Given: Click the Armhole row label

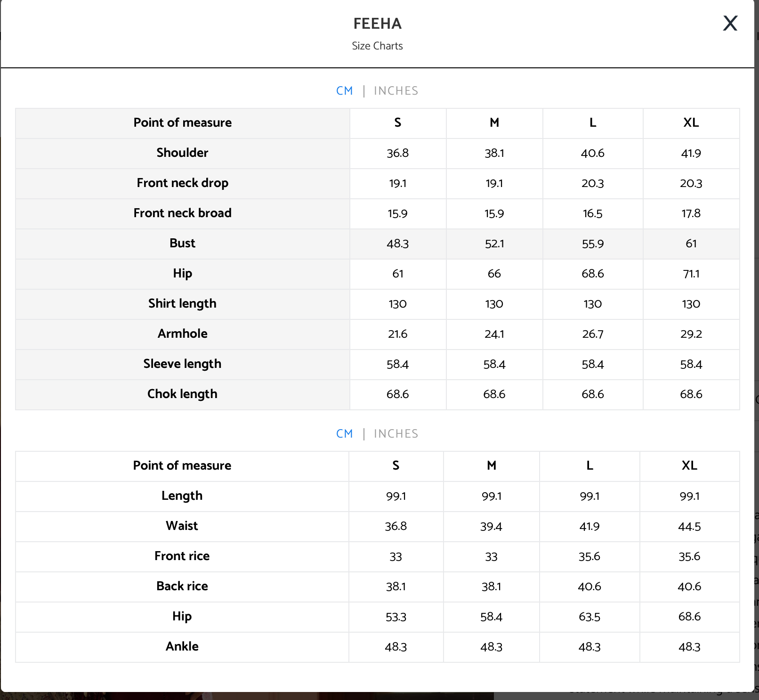Looking at the screenshot, I should click(182, 334).
